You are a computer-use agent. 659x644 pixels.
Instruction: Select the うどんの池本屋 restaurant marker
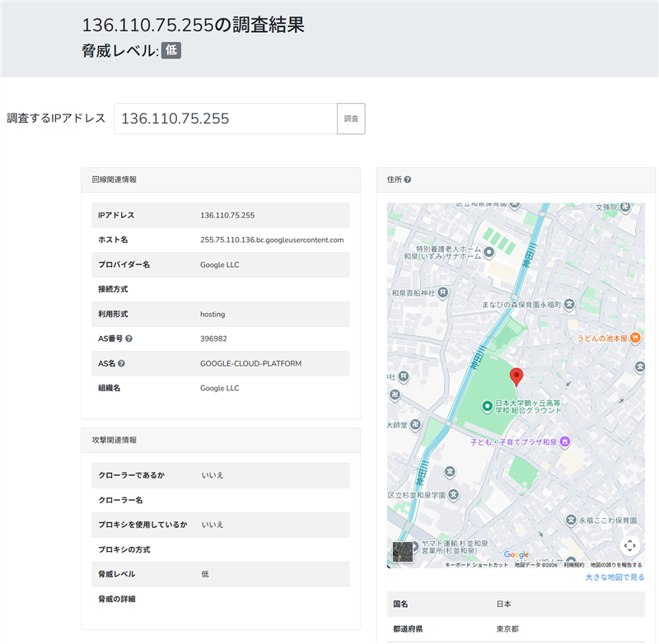tap(636, 338)
